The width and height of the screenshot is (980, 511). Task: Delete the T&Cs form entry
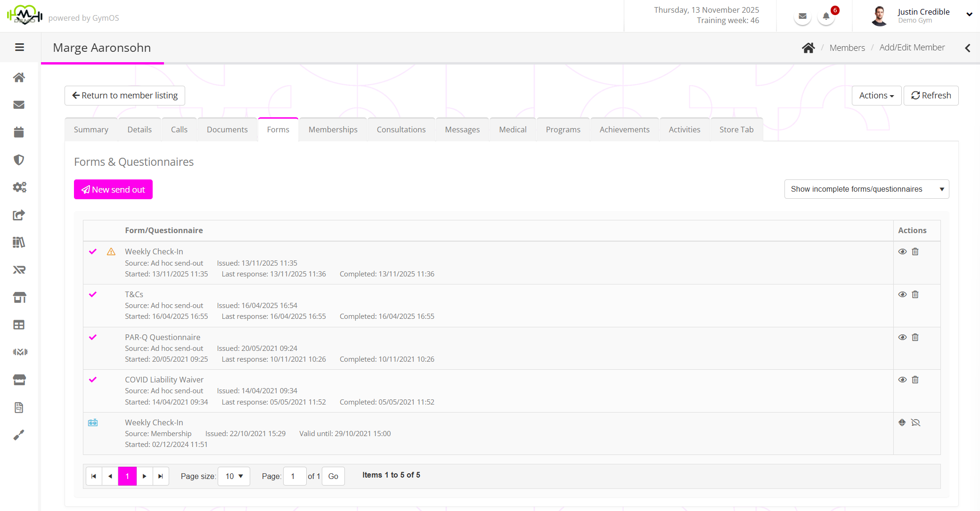[x=915, y=294]
